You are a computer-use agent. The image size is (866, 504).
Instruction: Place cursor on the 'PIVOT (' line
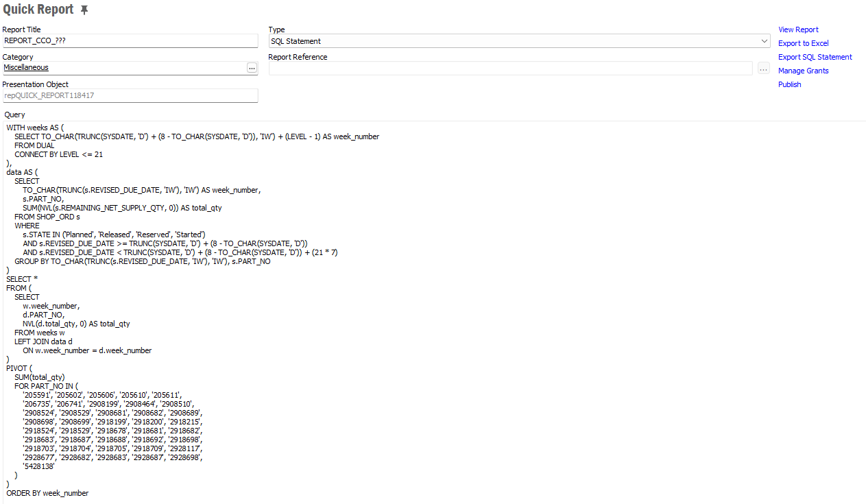click(x=19, y=368)
